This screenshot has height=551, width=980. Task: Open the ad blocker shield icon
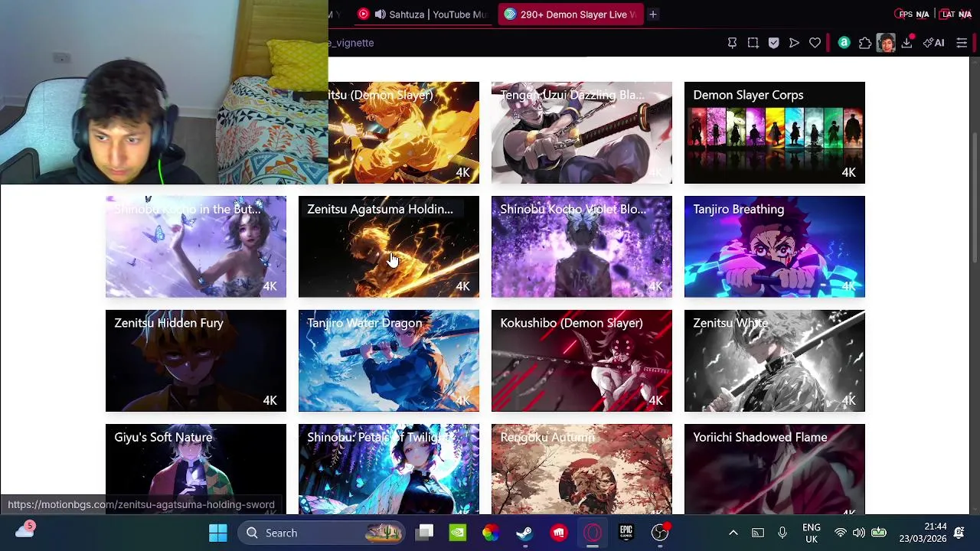click(773, 43)
